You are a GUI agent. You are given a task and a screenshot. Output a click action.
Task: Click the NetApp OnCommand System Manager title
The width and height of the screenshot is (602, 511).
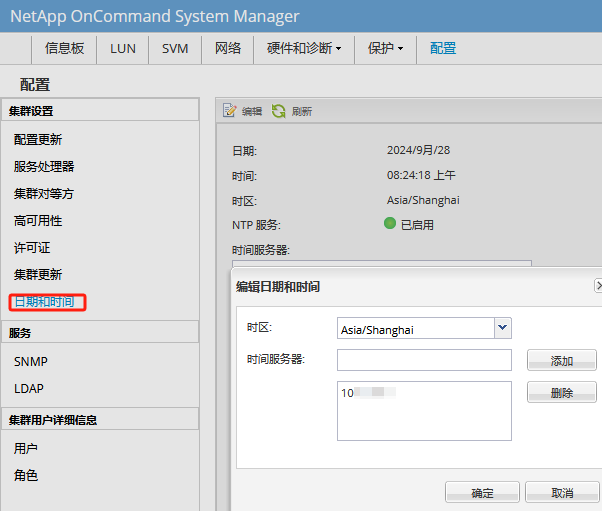coord(155,16)
